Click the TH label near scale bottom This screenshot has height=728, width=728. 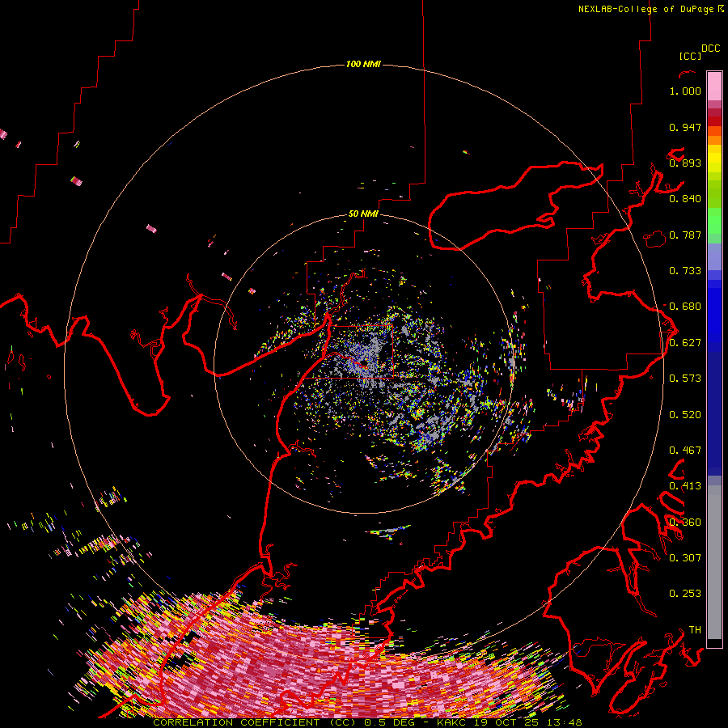695,630
